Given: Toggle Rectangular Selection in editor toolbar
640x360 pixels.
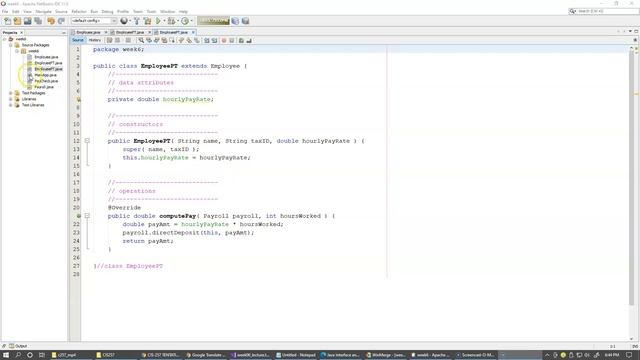Looking at the screenshot, I should coord(172,40).
